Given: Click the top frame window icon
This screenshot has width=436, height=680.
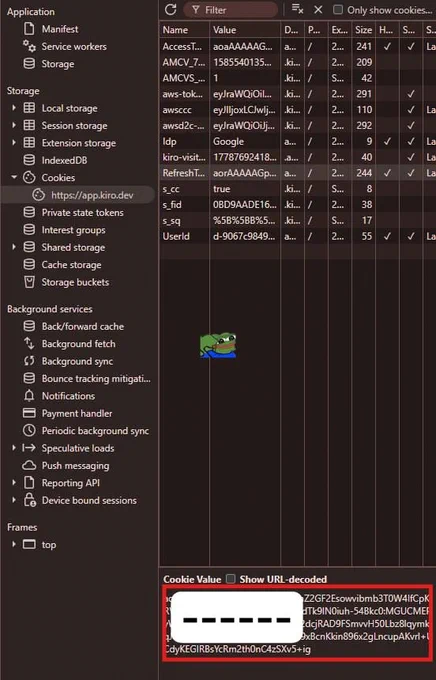Looking at the screenshot, I should (29, 544).
